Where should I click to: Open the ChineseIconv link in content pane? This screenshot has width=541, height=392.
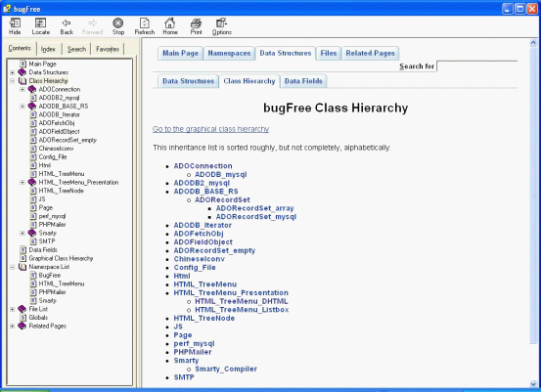(x=199, y=259)
